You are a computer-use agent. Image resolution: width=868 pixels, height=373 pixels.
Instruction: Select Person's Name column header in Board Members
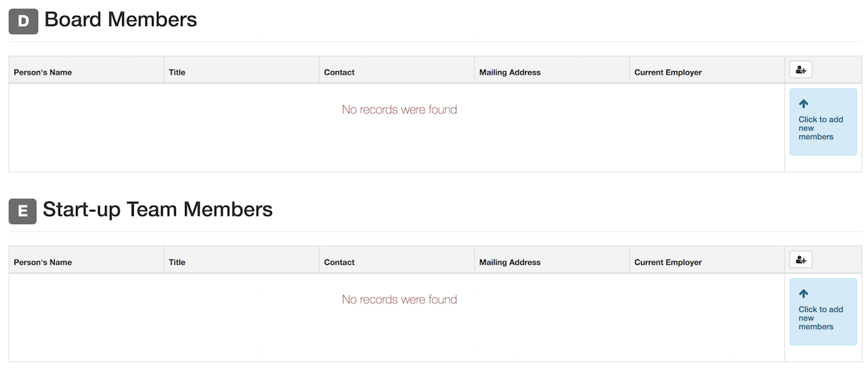tap(43, 72)
